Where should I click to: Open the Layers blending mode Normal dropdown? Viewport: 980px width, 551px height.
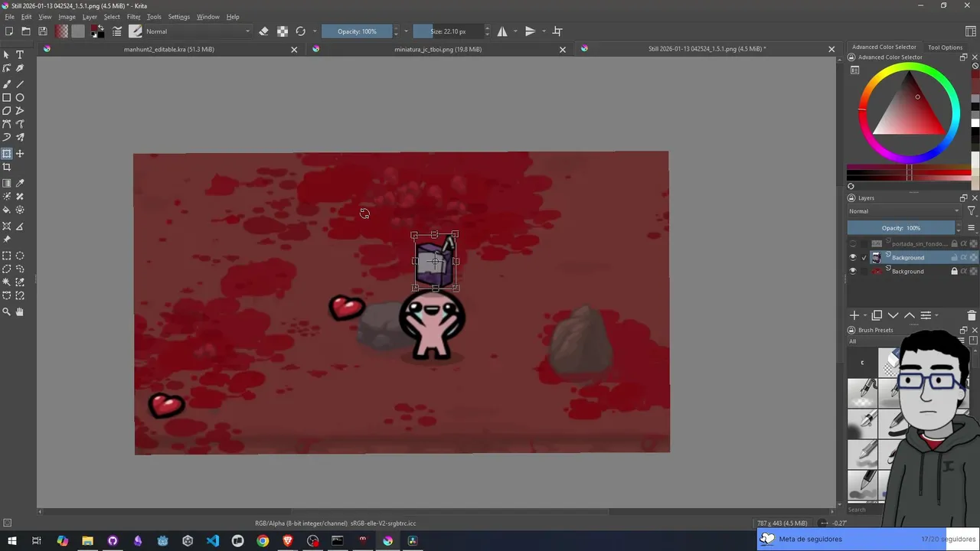coord(904,211)
